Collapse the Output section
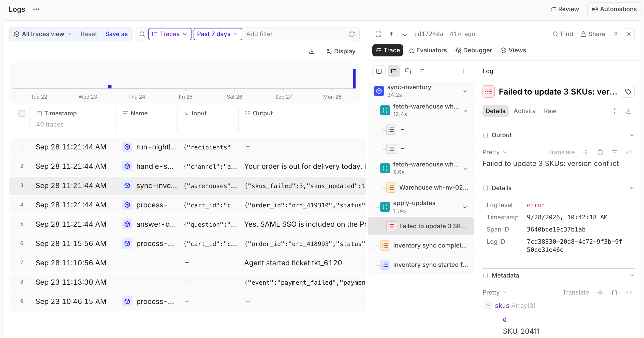Screen dimensions: 644x338 pyautogui.click(x=632, y=135)
